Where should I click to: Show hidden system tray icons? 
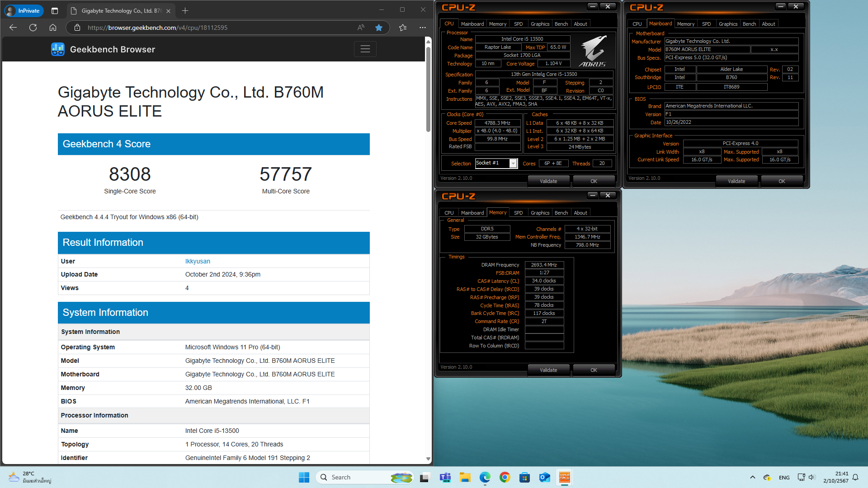click(x=752, y=477)
